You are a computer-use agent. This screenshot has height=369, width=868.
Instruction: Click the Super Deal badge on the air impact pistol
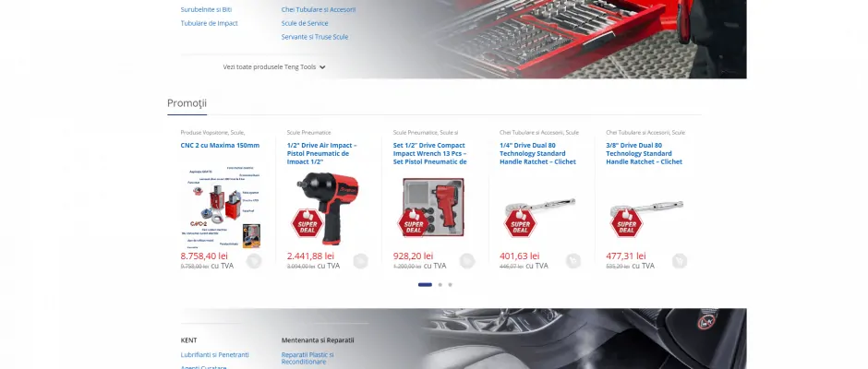[x=307, y=223]
